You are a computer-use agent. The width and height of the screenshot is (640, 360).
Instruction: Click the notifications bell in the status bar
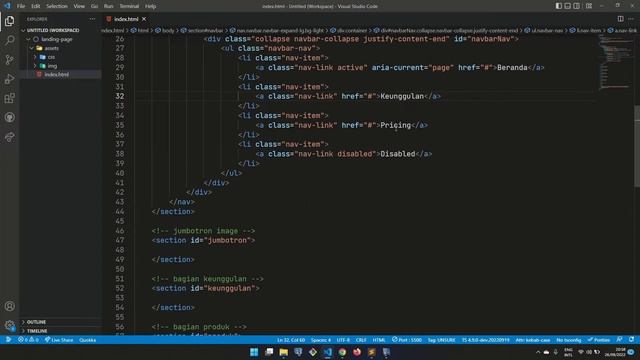[x=631, y=340]
